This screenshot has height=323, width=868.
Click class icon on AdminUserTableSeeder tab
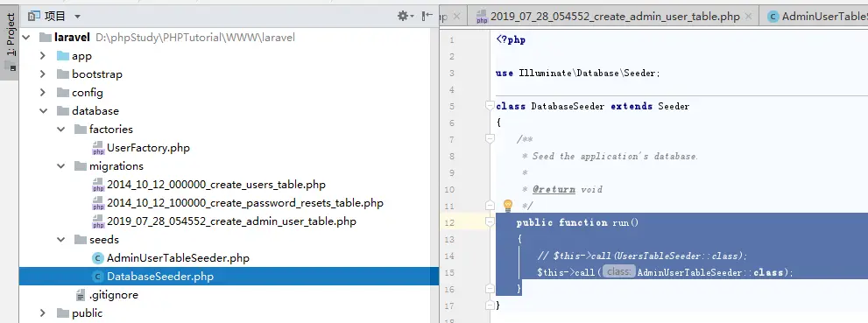click(773, 17)
